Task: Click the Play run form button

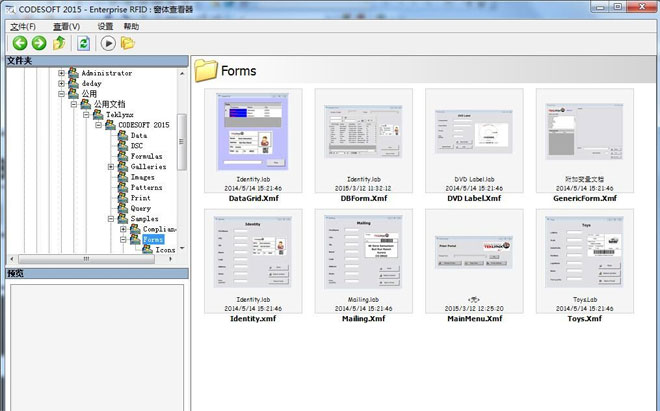Action: (108, 43)
